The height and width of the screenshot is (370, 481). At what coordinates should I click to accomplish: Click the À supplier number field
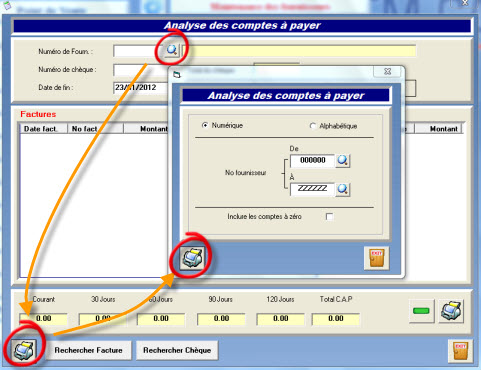(x=312, y=189)
